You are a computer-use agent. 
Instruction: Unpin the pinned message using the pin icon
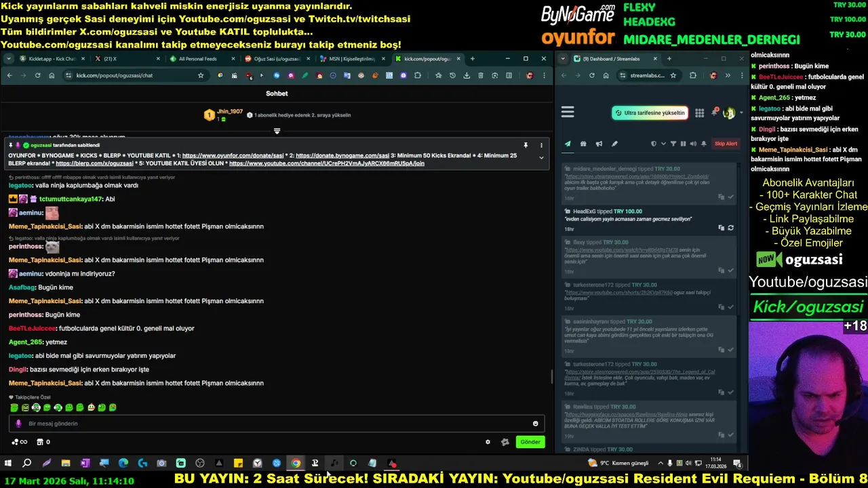click(x=526, y=145)
